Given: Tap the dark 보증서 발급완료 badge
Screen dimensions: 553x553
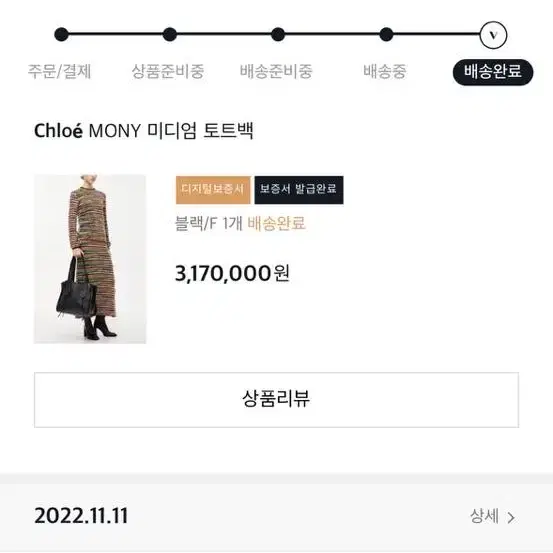Looking at the screenshot, I should [299, 190].
